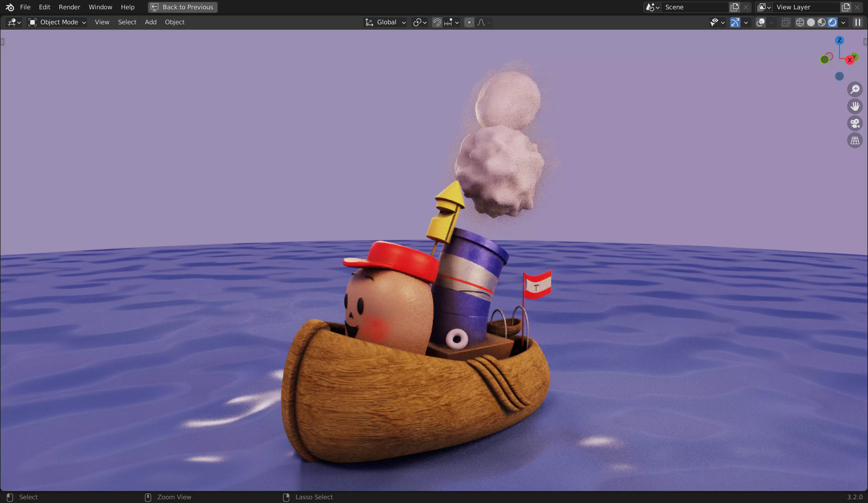The height and width of the screenshot is (503, 868).
Task: Click the new scene button beside Scene
Action: point(734,7)
